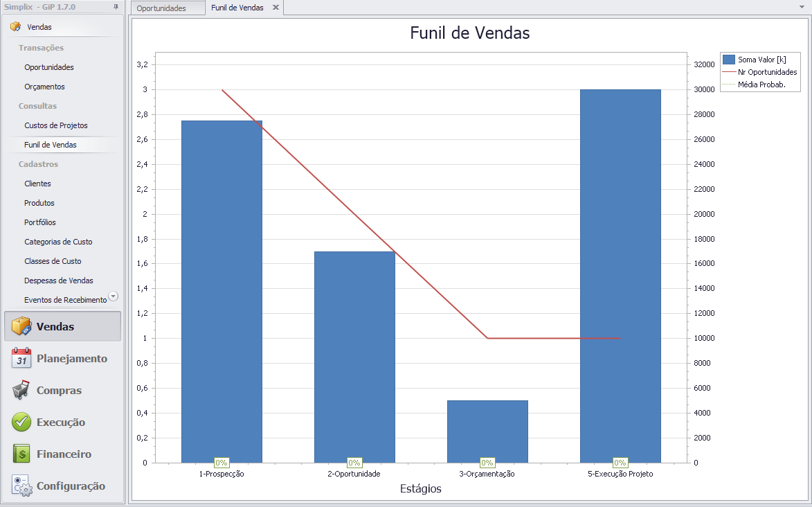
Task: Click the 3,2 left axis value
Action: [x=143, y=64]
